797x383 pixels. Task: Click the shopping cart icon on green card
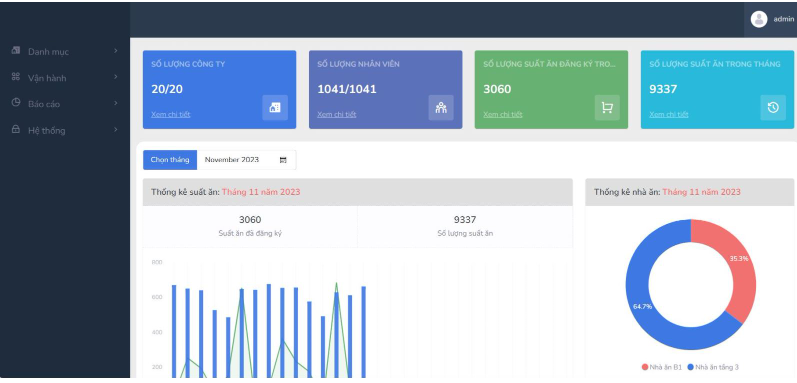click(x=607, y=108)
